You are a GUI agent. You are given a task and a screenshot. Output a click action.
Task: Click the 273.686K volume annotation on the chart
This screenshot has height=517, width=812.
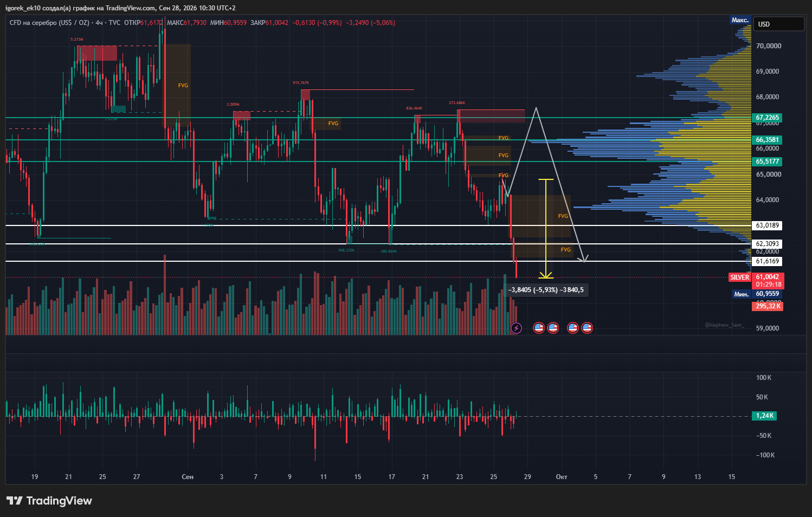457,103
